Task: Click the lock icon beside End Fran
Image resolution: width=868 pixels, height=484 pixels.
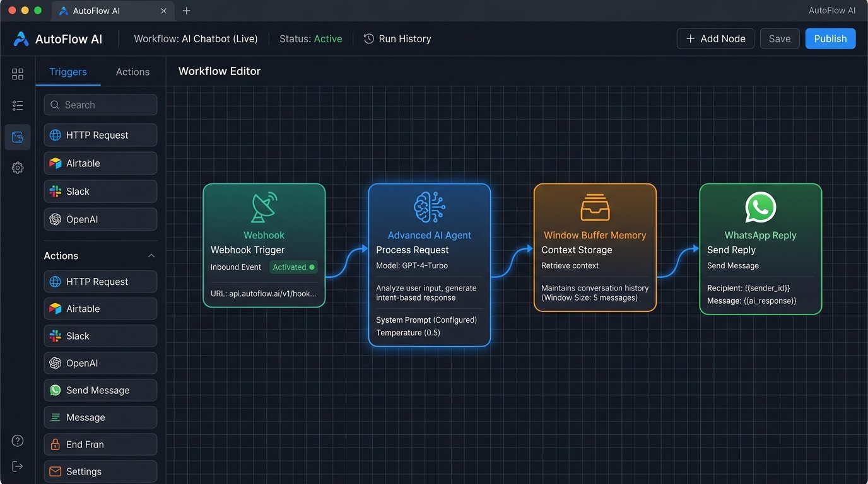Action: [x=56, y=444]
